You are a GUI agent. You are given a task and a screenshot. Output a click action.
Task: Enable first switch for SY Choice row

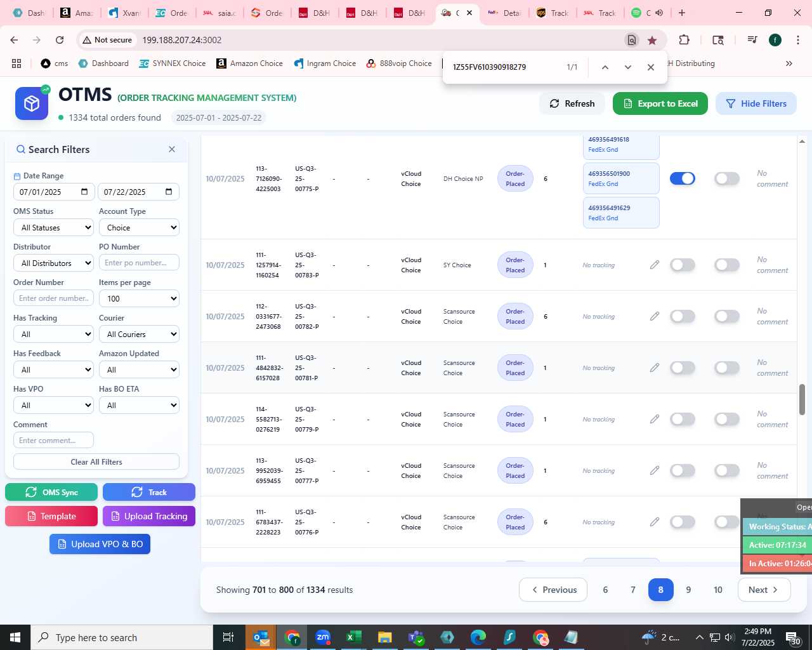pyautogui.click(x=683, y=265)
